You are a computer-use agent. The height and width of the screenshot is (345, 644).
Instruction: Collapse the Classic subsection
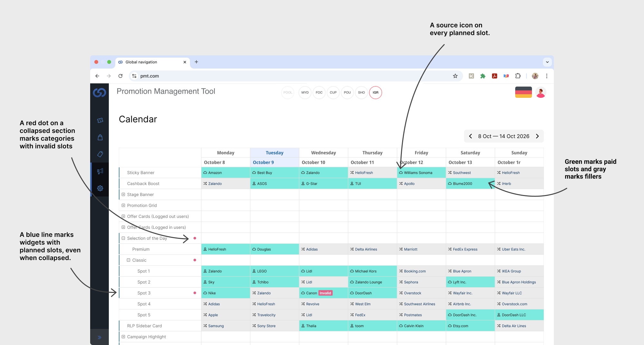click(x=128, y=260)
